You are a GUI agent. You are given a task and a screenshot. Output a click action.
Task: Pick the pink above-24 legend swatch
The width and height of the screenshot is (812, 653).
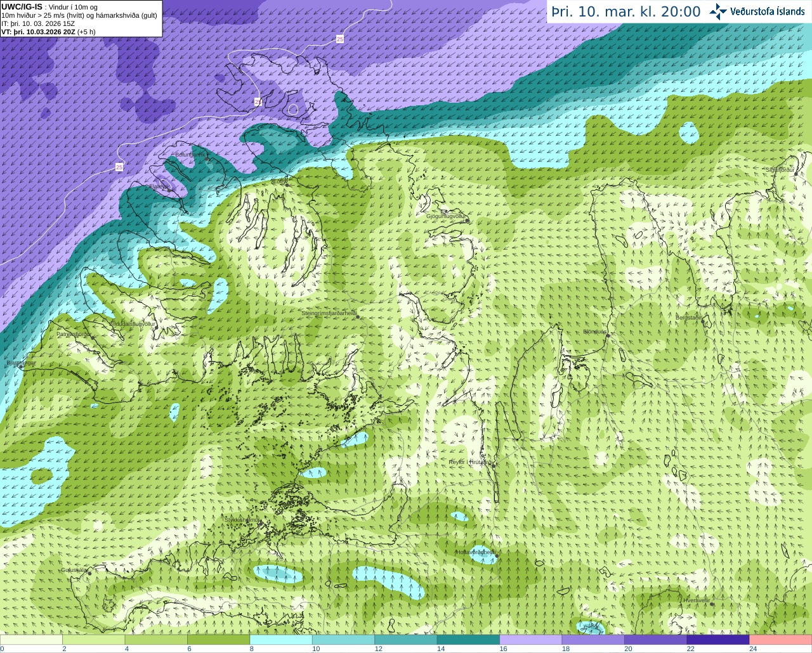pyautogui.click(x=780, y=640)
